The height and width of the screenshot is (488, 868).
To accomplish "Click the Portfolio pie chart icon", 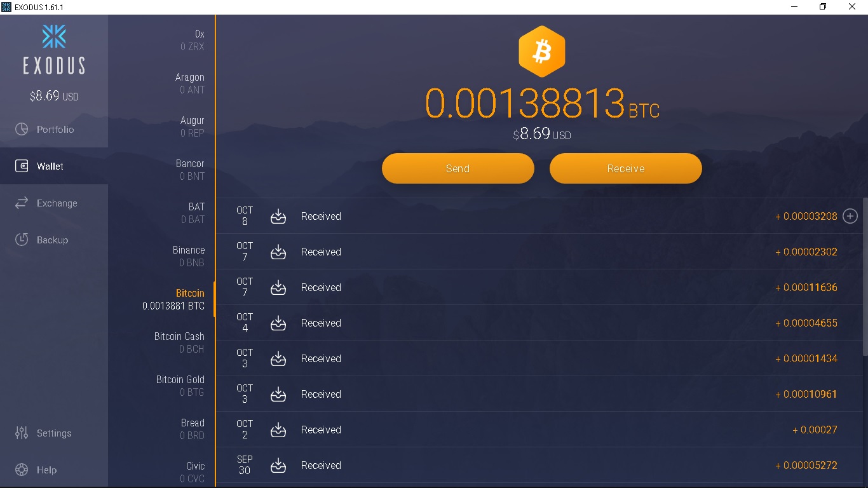I will point(22,129).
